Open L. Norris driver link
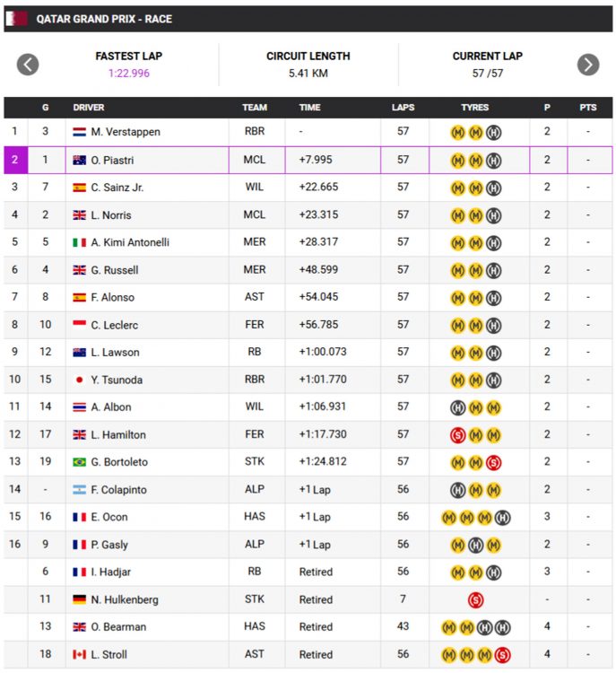The height and width of the screenshot is (673, 616). (x=111, y=215)
